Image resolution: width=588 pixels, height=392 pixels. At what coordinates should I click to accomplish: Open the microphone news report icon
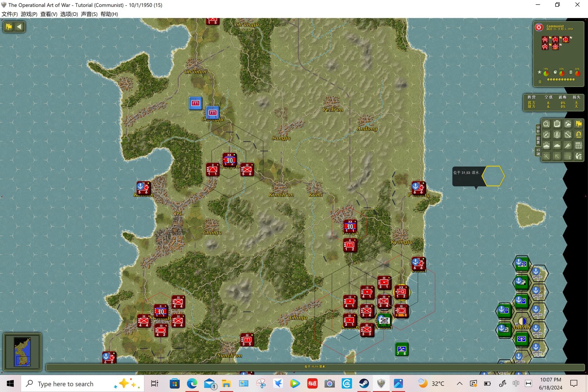[x=557, y=135]
